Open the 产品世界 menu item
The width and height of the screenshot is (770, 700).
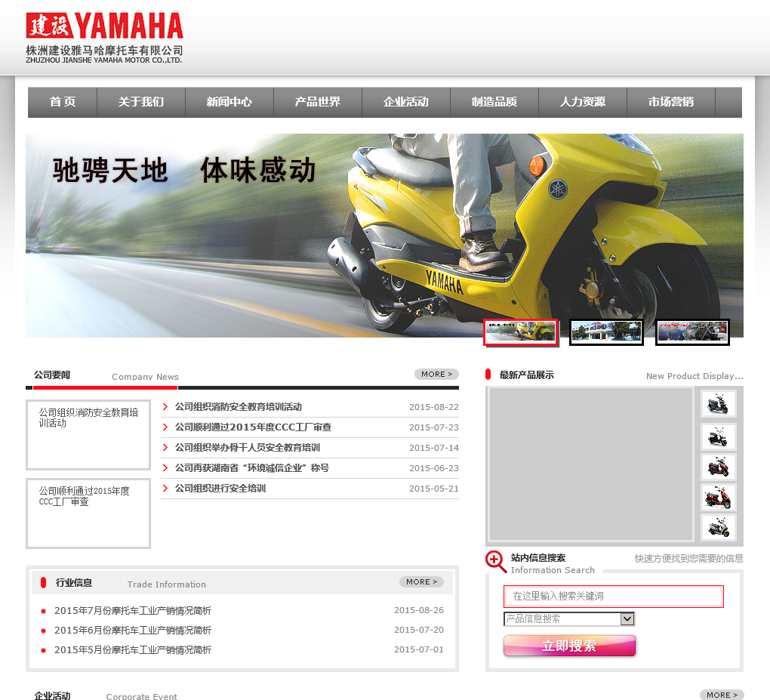pyautogui.click(x=318, y=102)
